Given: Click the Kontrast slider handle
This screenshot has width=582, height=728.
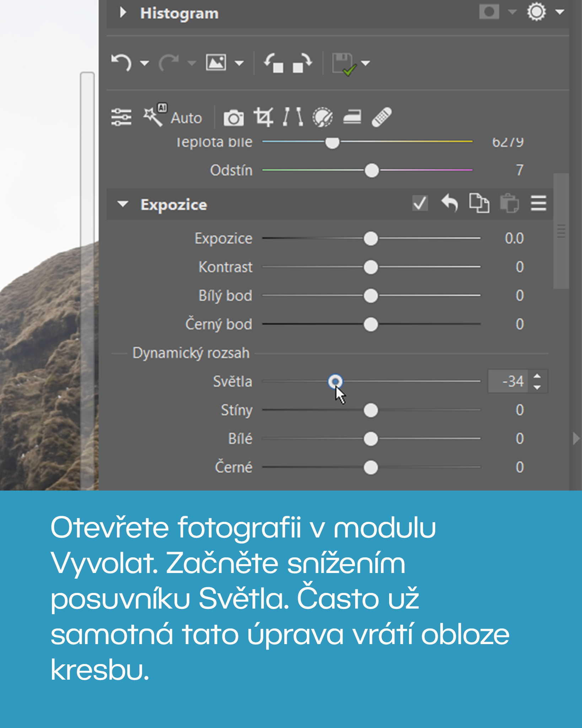Looking at the screenshot, I should pos(371,267).
